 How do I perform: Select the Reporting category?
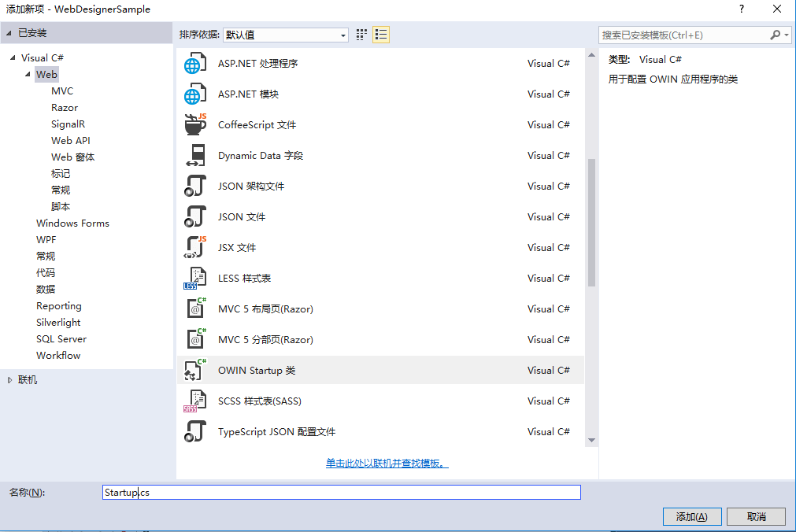click(x=59, y=305)
